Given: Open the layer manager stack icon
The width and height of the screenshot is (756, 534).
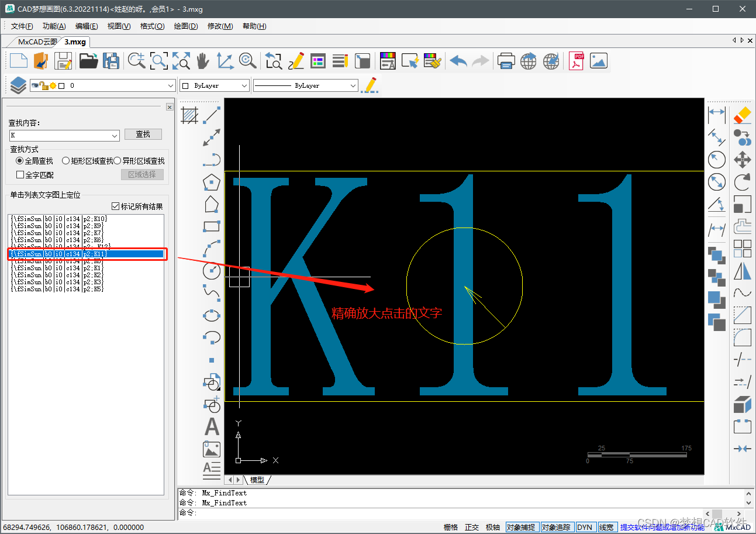Looking at the screenshot, I should 18,85.
